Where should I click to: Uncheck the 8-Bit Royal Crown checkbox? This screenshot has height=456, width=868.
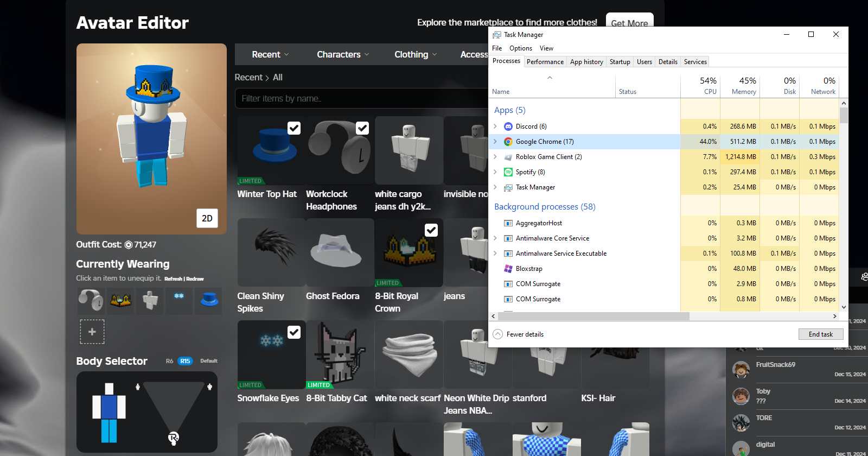click(431, 230)
